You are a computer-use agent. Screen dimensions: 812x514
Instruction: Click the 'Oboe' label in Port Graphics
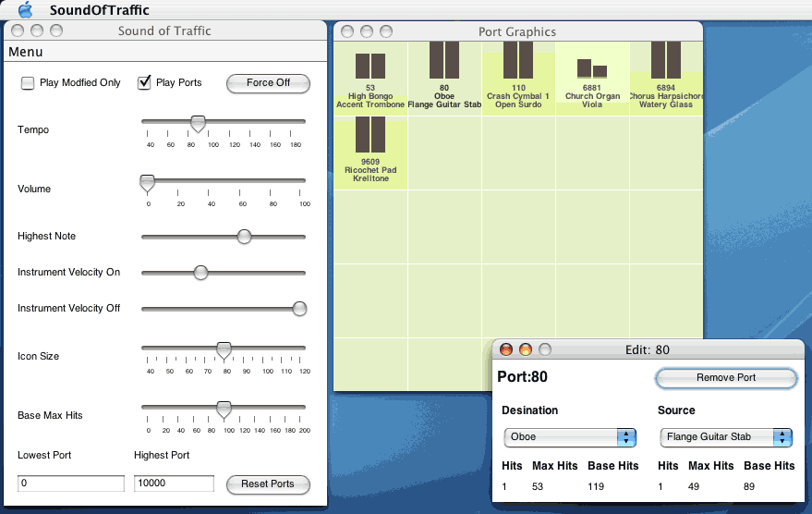[444, 96]
